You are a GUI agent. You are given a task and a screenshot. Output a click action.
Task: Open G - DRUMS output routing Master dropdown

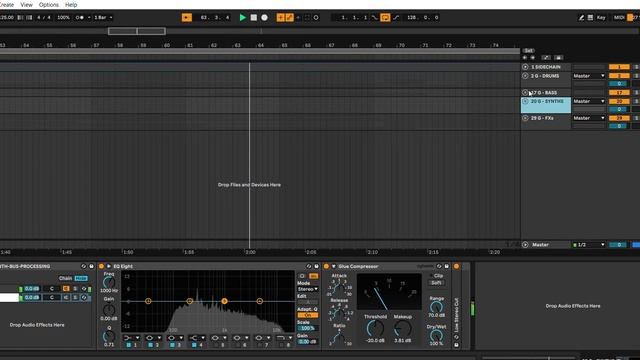[x=589, y=76]
